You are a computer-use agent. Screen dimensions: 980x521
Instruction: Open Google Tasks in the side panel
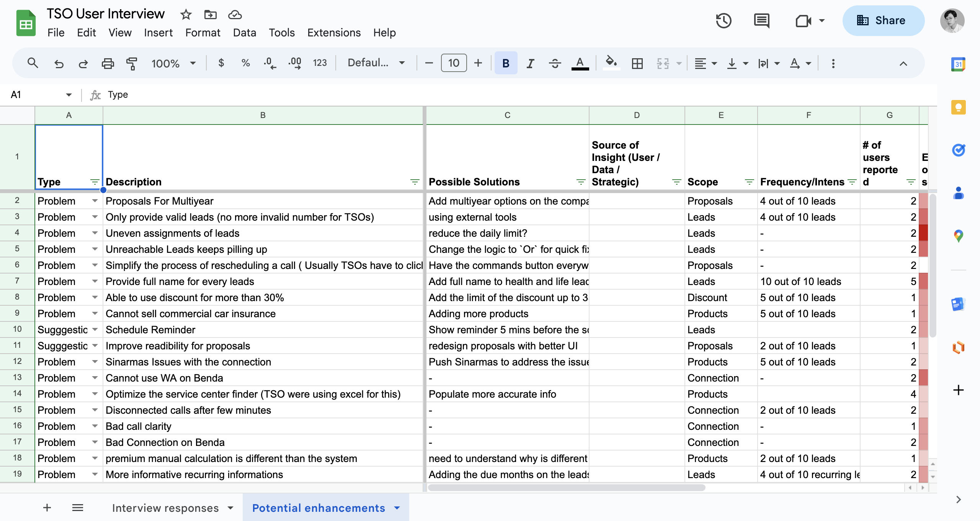[959, 150]
